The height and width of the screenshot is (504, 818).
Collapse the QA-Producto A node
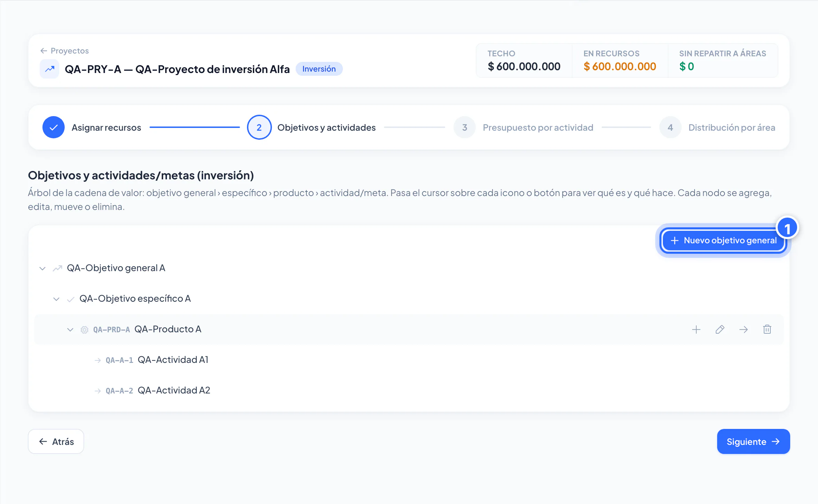70,330
